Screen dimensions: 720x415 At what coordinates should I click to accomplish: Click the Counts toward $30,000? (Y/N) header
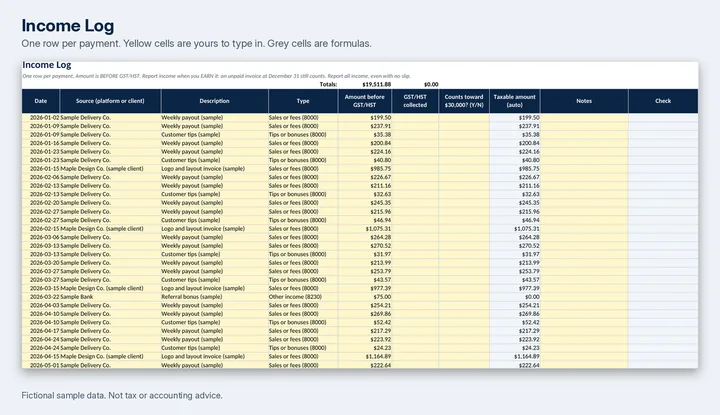pyautogui.click(x=464, y=101)
